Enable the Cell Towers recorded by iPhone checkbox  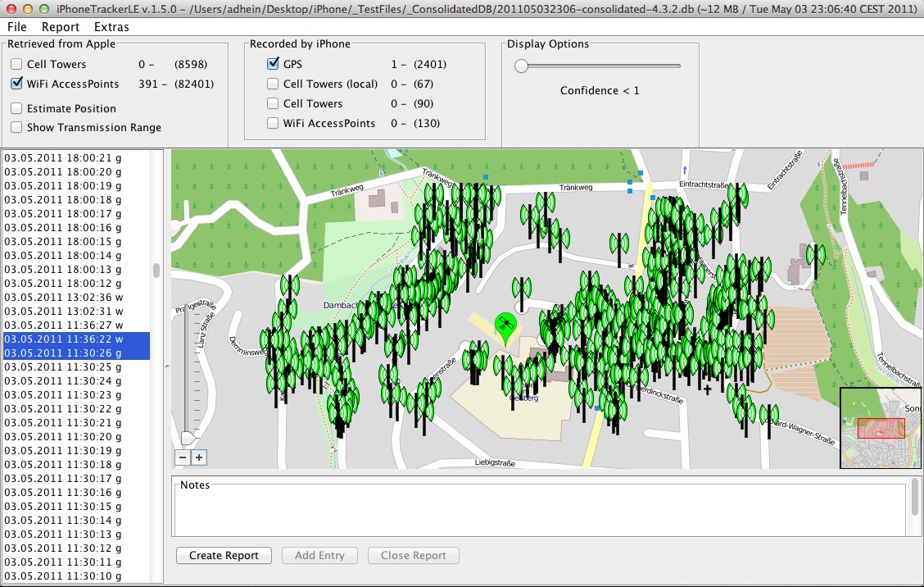tap(273, 103)
